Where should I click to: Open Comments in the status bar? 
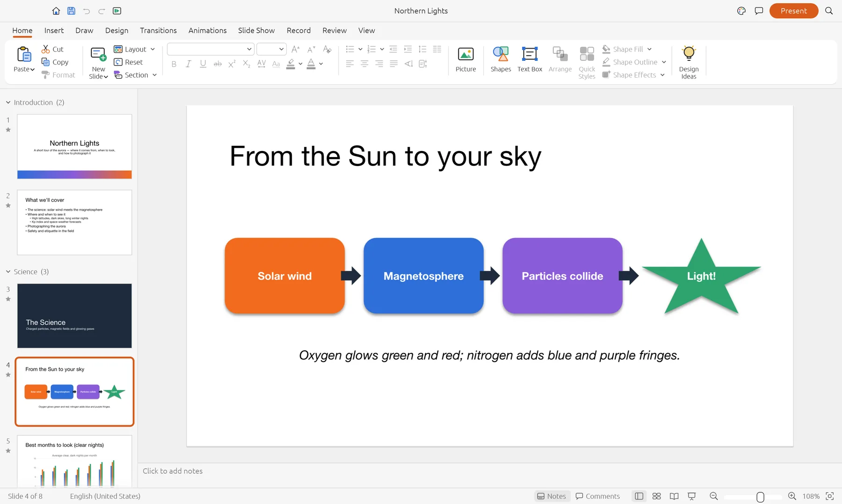597,496
